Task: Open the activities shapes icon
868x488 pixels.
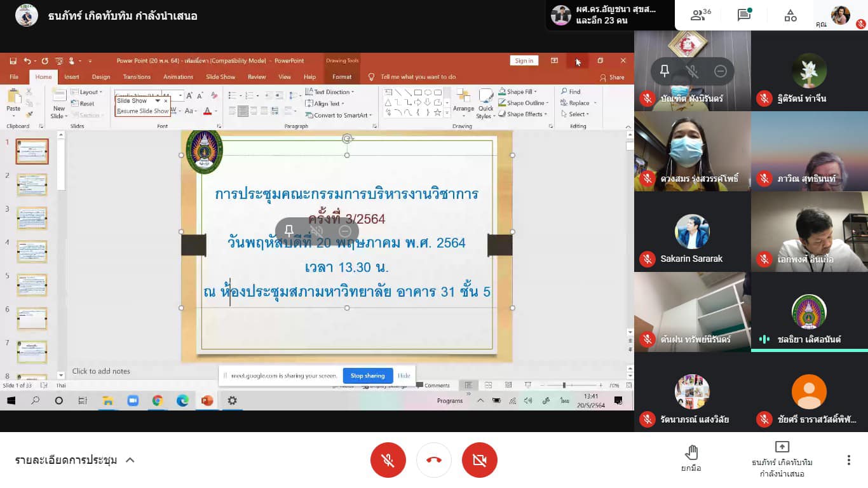Action: click(790, 15)
